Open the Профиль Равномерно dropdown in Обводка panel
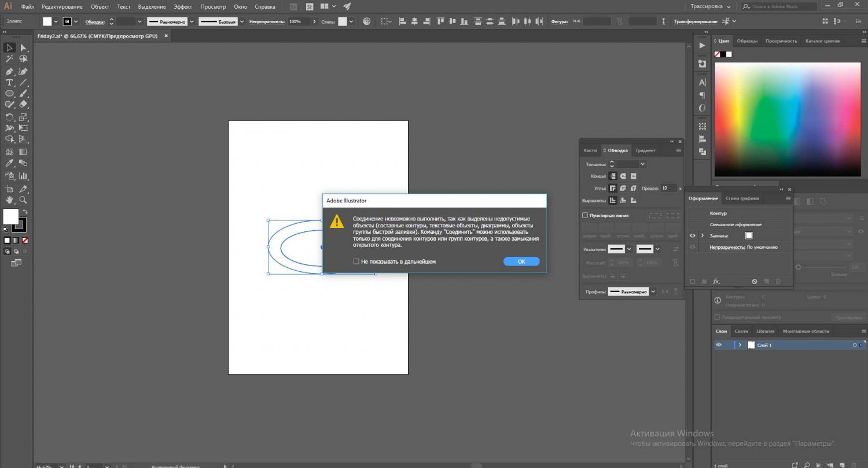Viewport: 868px width, 468px height. [x=654, y=292]
